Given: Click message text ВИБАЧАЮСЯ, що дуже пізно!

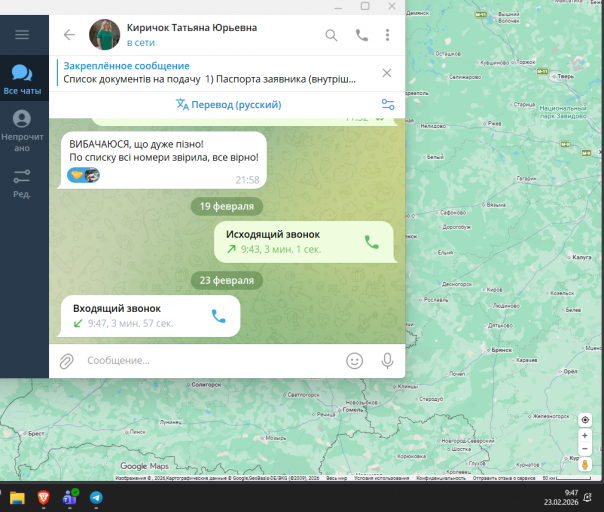Looking at the screenshot, I should click(136, 144).
